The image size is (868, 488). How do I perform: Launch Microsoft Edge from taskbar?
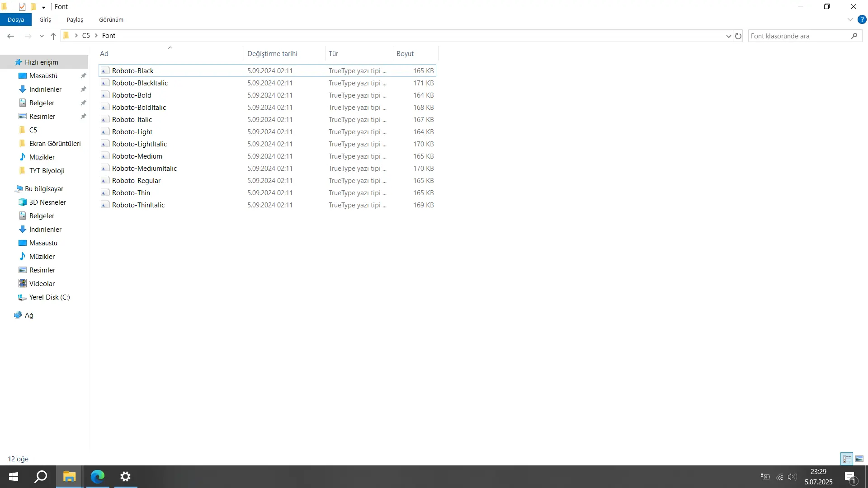[x=98, y=477]
